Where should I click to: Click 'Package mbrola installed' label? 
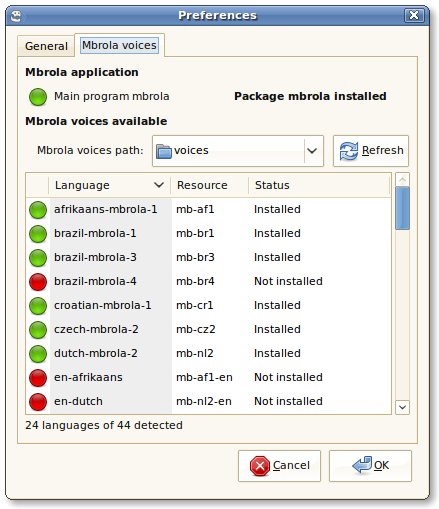(310, 96)
